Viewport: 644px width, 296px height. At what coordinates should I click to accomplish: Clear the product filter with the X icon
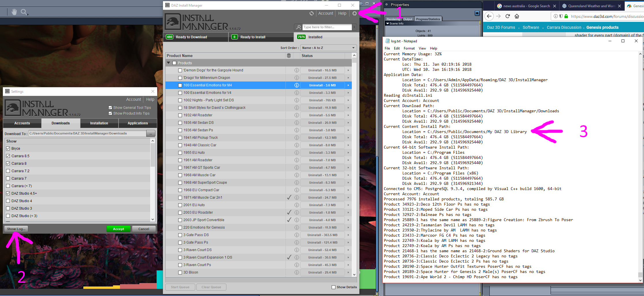pyautogui.click(x=354, y=27)
